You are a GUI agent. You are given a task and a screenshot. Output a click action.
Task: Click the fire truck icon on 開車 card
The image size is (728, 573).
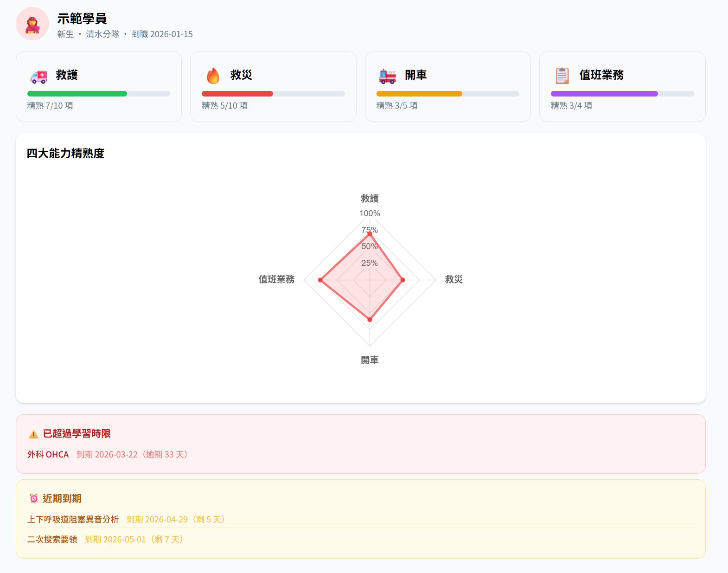click(388, 76)
